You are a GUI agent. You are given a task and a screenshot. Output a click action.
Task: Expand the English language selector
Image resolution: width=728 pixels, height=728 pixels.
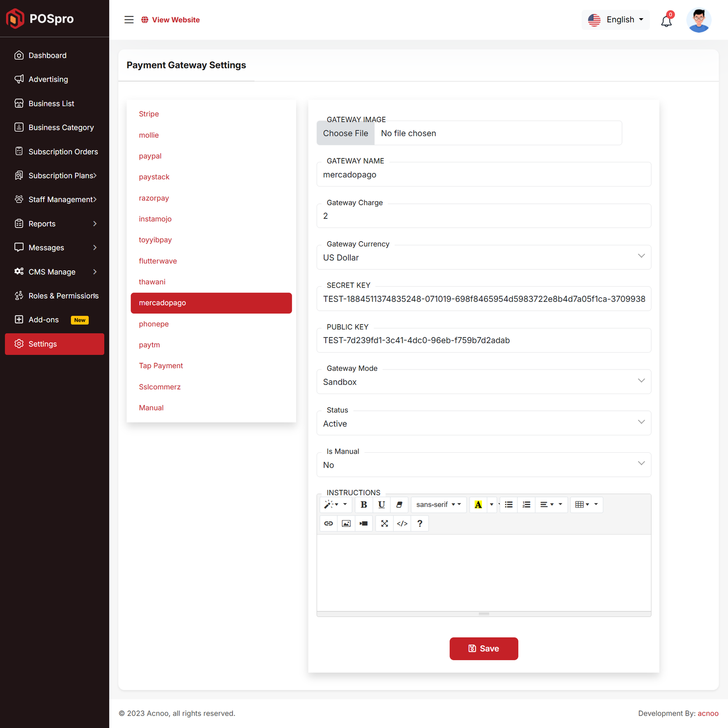pos(616,20)
